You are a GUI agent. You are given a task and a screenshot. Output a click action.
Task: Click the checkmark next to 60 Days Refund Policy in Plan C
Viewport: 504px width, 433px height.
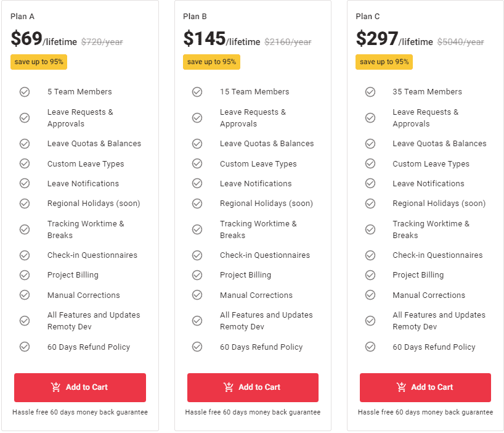pyautogui.click(x=370, y=347)
